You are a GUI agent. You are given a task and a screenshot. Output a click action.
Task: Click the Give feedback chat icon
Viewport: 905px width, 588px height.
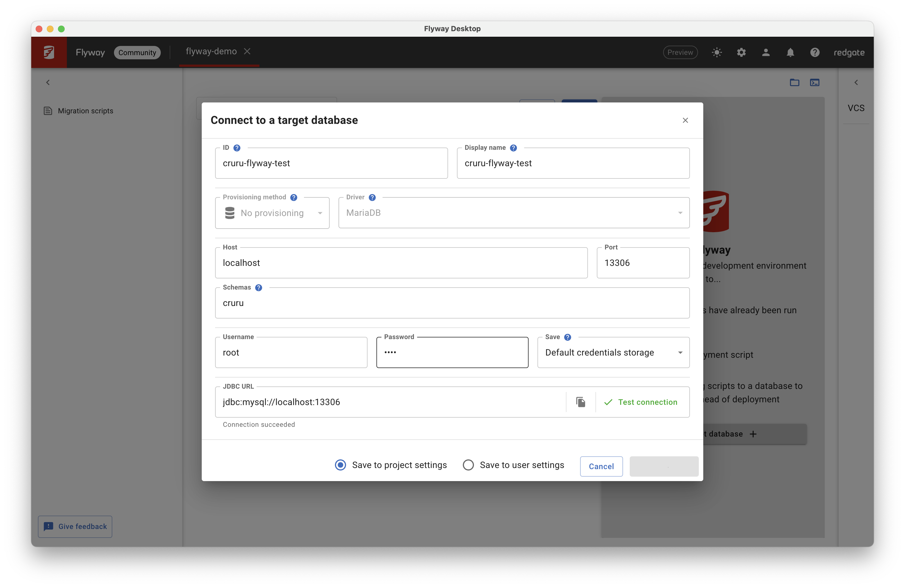[x=48, y=526]
